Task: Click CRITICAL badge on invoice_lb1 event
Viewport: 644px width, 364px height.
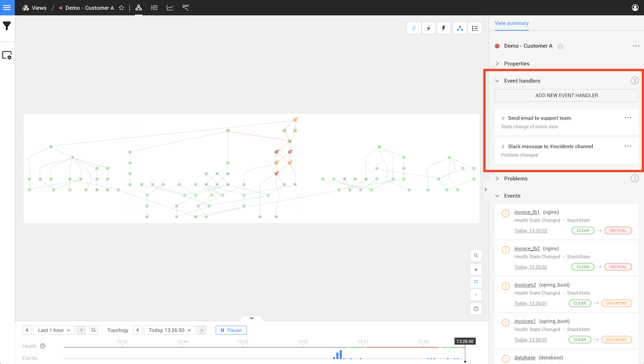Action: 618,231
